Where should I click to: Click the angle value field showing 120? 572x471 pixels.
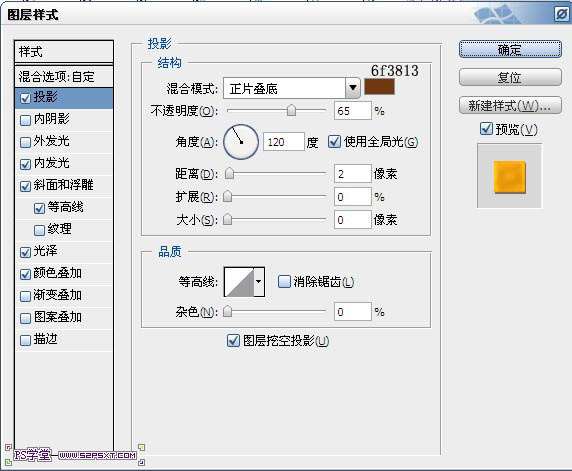(283, 142)
